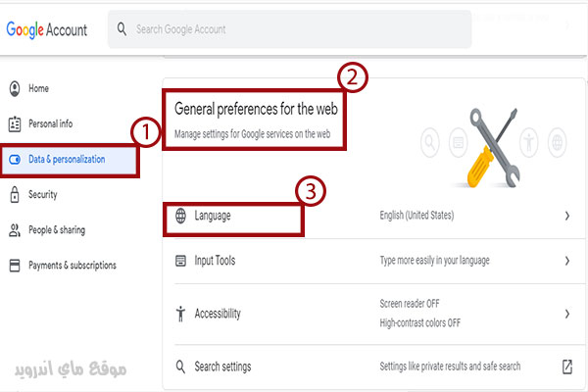This screenshot has width=588, height=392.
Task: Select the English (United States) language value
Action: [416, 216]
